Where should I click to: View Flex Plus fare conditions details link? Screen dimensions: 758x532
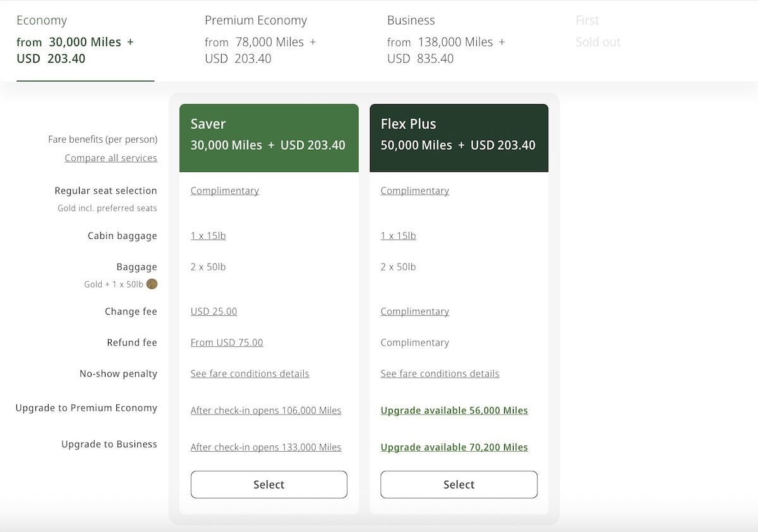[x=440, y=374]
